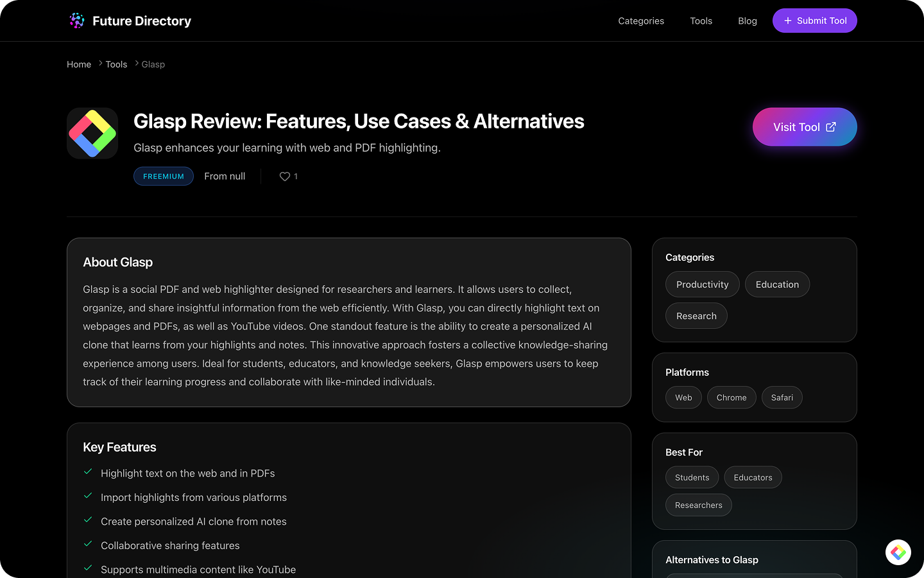The height and width of the screenshot is (578, 924).
Task: Click the Safari platform chip
Action: tap(782, 398)
